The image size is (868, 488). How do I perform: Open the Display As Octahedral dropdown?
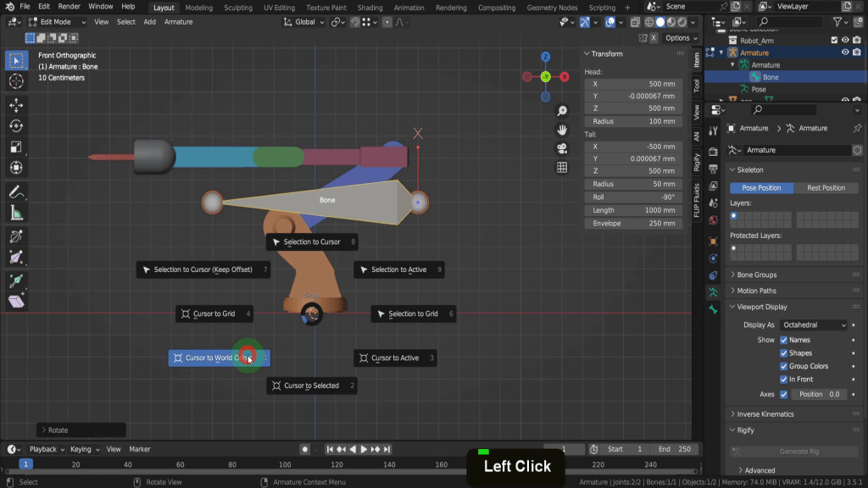[x=814, y=324]
